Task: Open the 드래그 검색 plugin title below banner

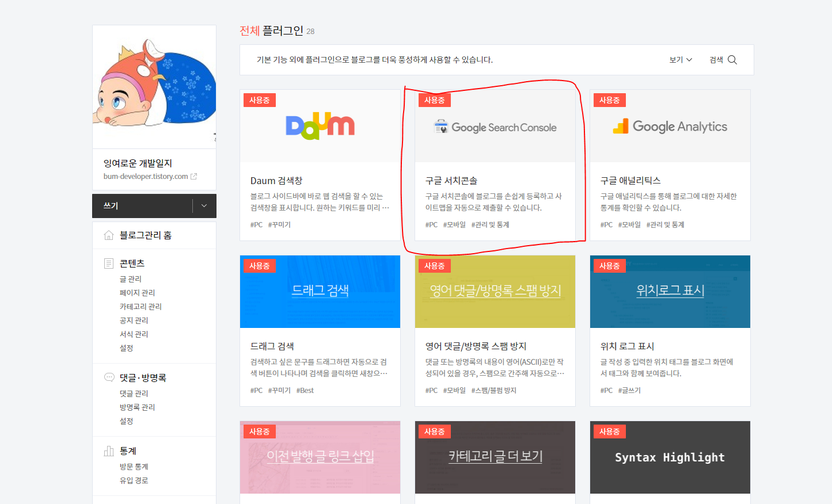Action: pos(272,346)
